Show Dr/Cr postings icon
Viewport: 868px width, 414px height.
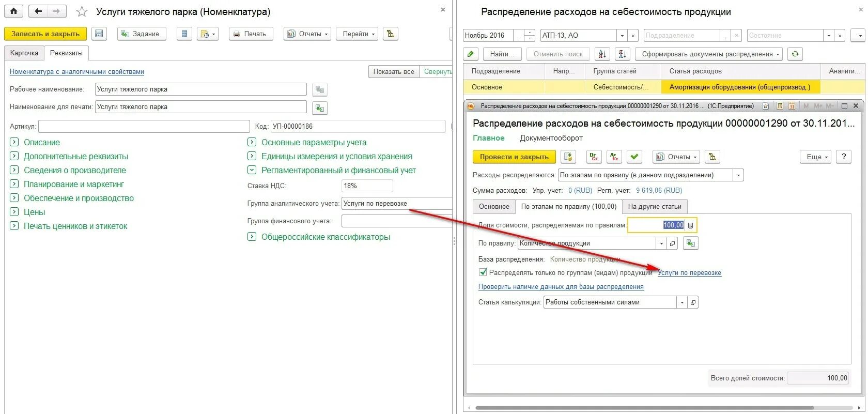coord(594,157)
